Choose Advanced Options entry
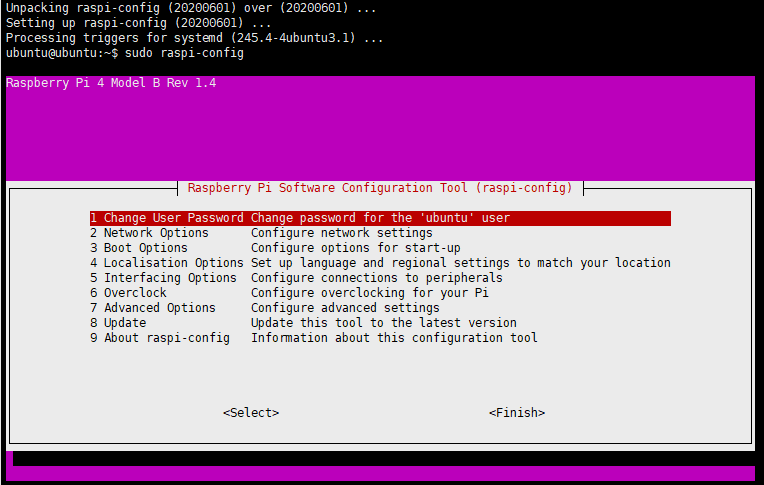 click(153, 308)
